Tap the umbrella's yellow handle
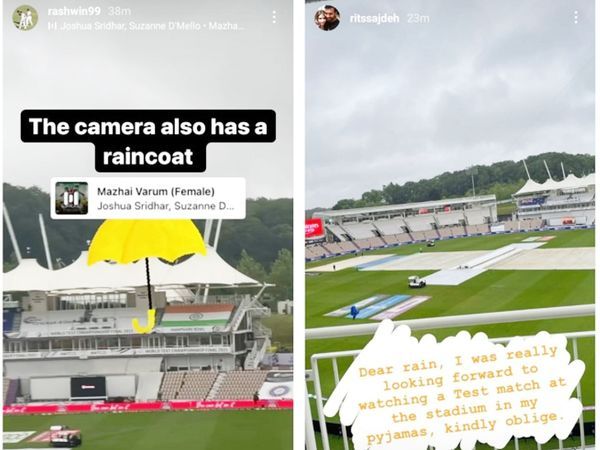This screenshot has height=450, width=600. pos(146,321)
